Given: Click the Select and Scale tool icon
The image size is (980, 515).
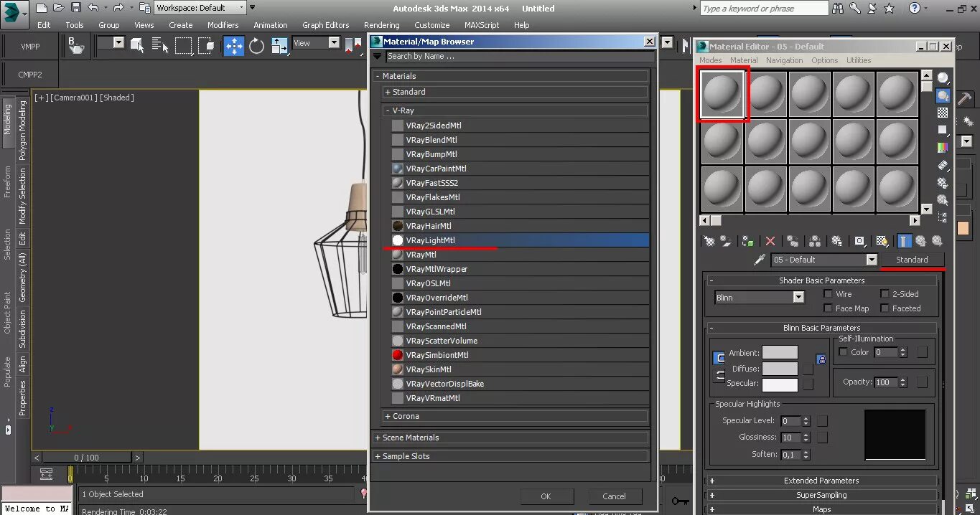Looking at the screenshot, I should (279, 46).
